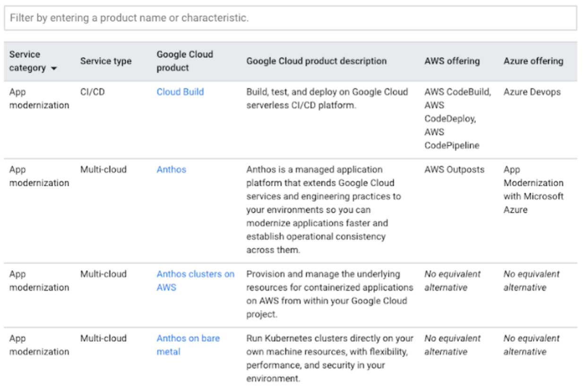Click the AWS offering column header
Image resolution: width=584 pixels, height=392 pixels.
tap(452, 61)
